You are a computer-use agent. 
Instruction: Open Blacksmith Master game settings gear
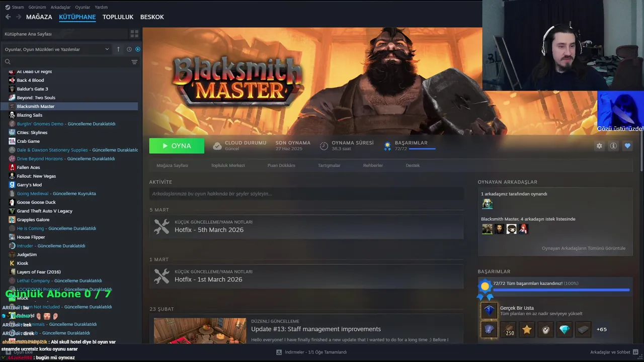pos(599,146)
